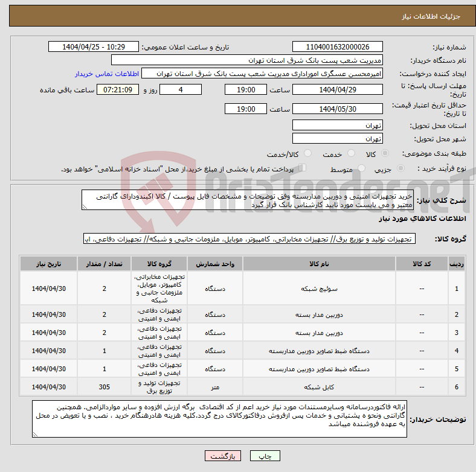Image resolution: width=476 pixels, height=472 pixels.
Task: Click the delivery city field تهران
Action: click(x=337, y=138)
